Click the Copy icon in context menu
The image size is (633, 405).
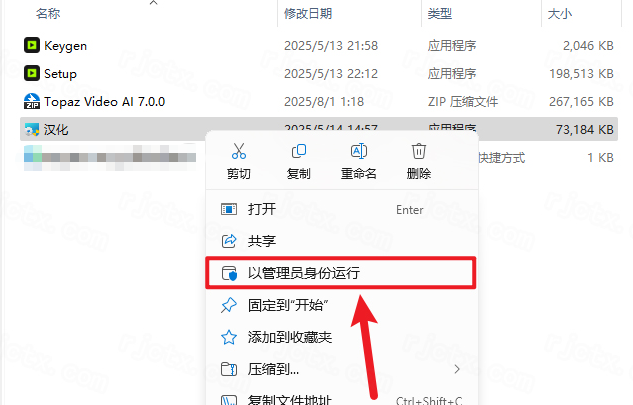[x=299, y=151]
